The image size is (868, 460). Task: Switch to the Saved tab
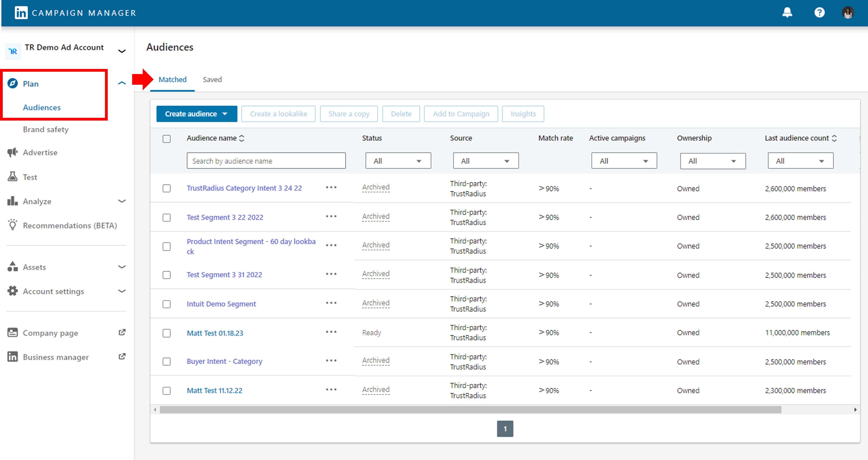tap(212, 80)
